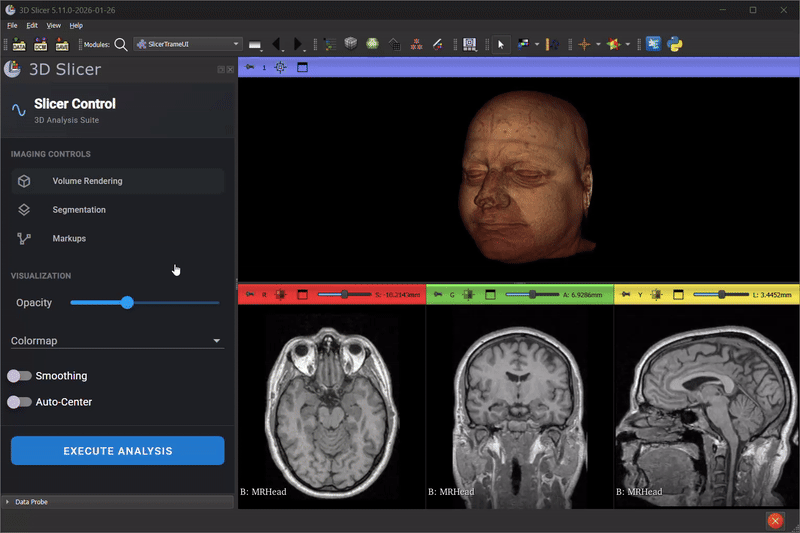The width and height of the screenshot is (800, 533).
Task: Click the crosshair icon in the toolbar
Action: coord(584,44)
